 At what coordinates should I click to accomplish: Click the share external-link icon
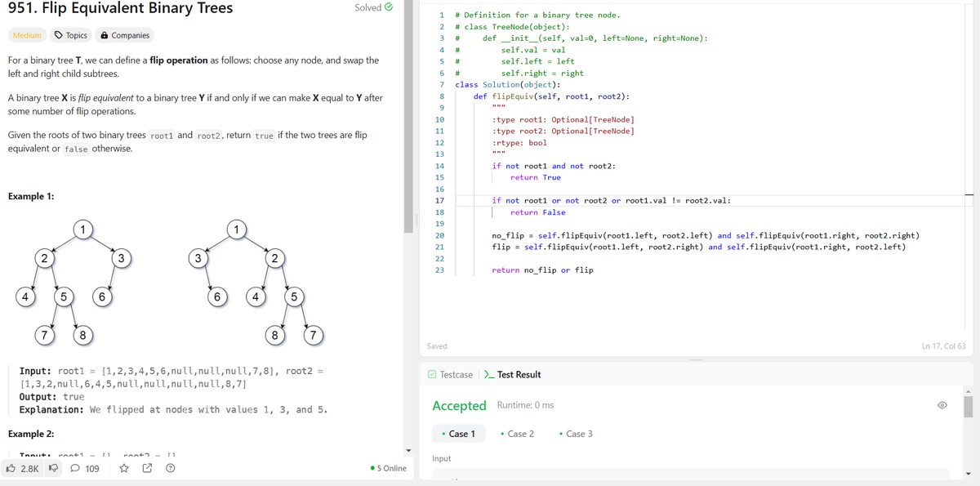coord(148,469)
